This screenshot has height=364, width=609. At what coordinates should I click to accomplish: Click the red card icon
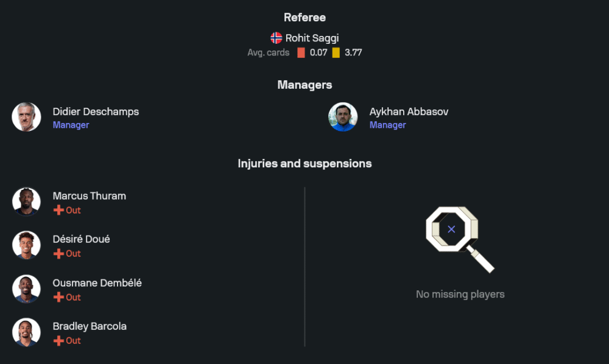301,53
